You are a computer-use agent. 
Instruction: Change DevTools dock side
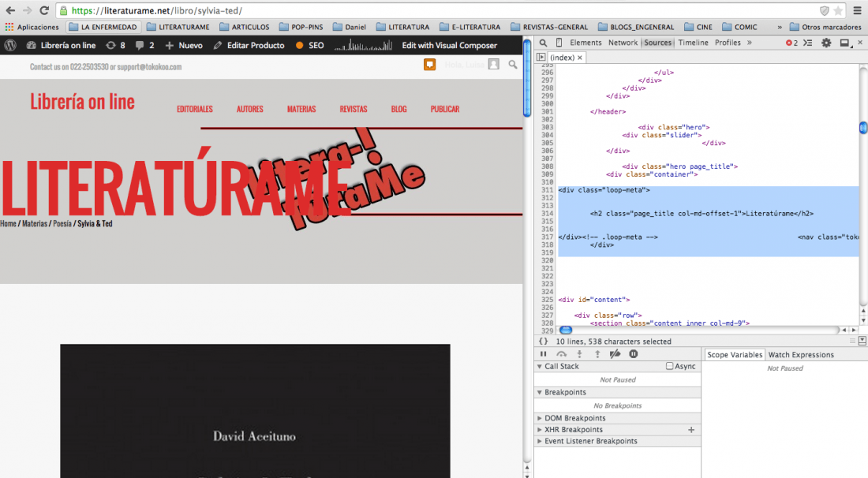point(845,43)
